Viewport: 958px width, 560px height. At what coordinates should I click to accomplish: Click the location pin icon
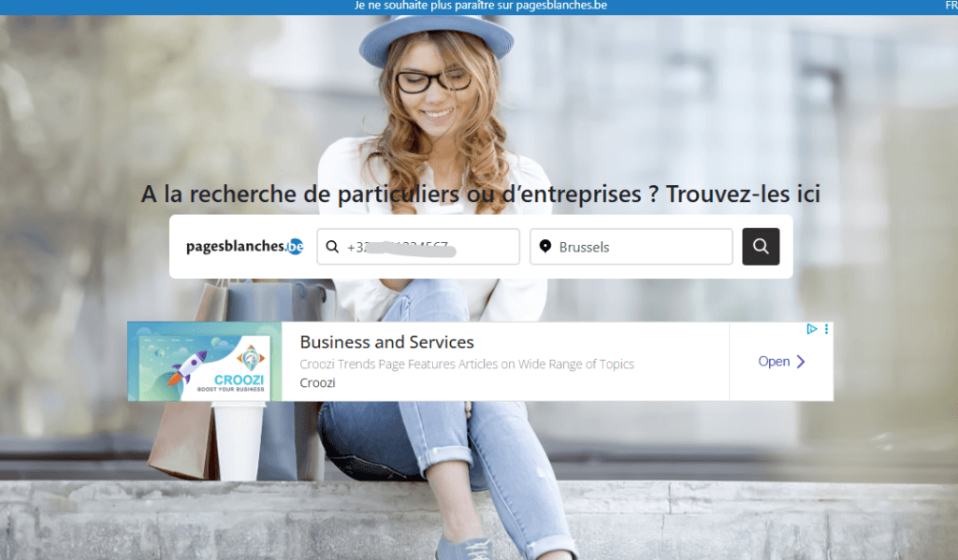[545, 247]
